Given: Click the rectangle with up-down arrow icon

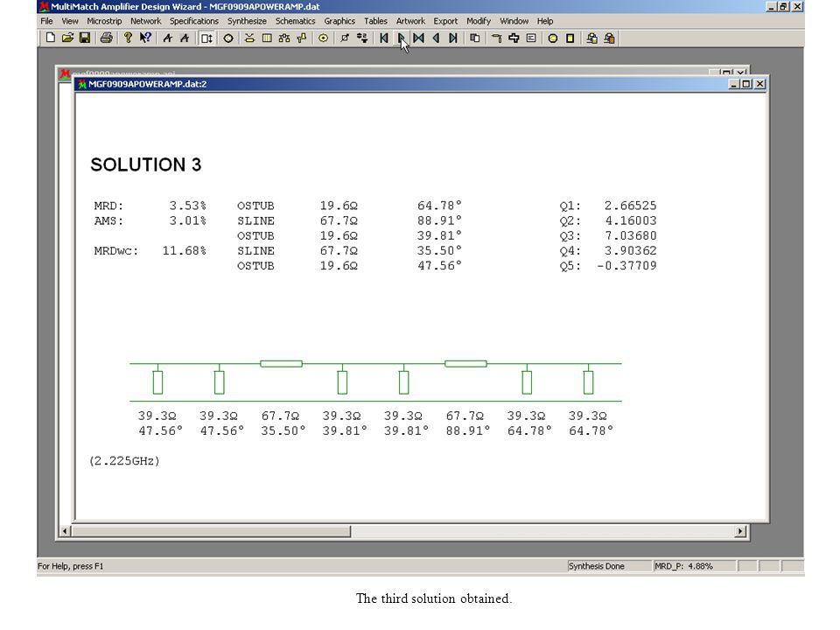Looking at the screenshot, I should pyautogui.click(x=206, y=38).
